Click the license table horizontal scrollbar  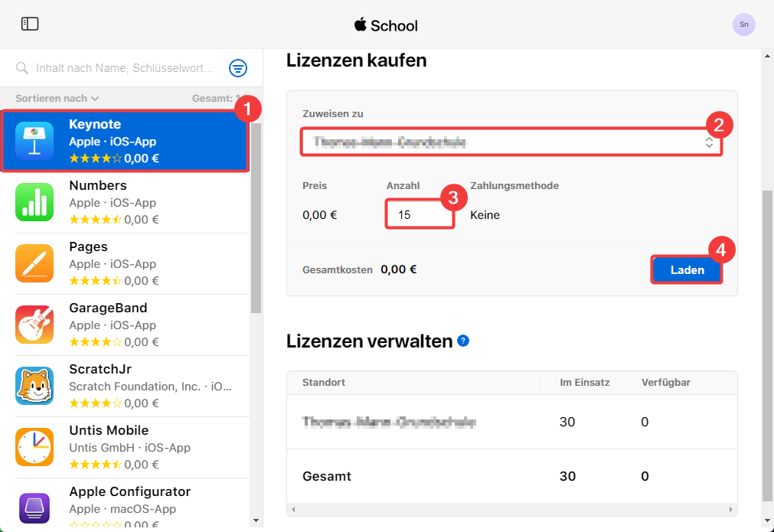[x=512, y=509]
